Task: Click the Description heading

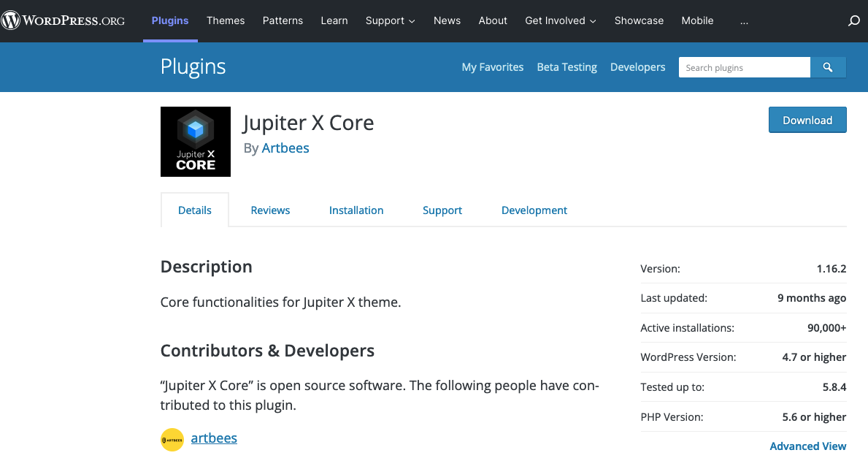Action: coord(206,267)
